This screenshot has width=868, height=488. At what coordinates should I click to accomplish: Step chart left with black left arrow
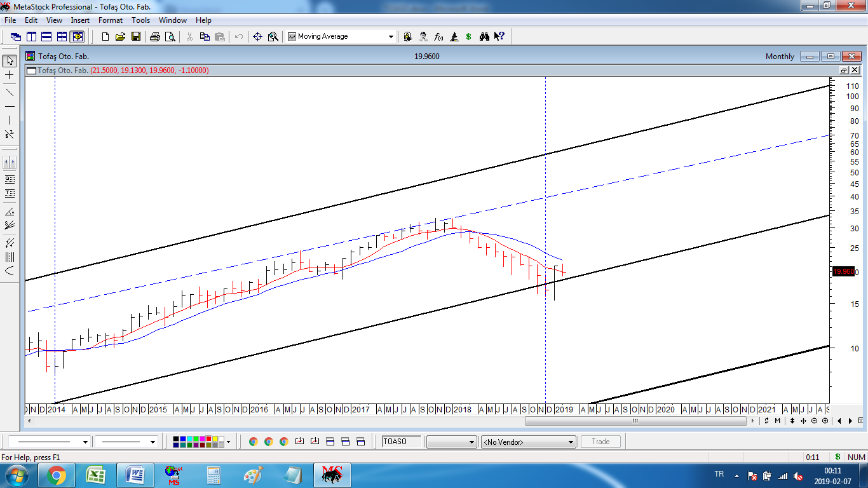[839, 421]
